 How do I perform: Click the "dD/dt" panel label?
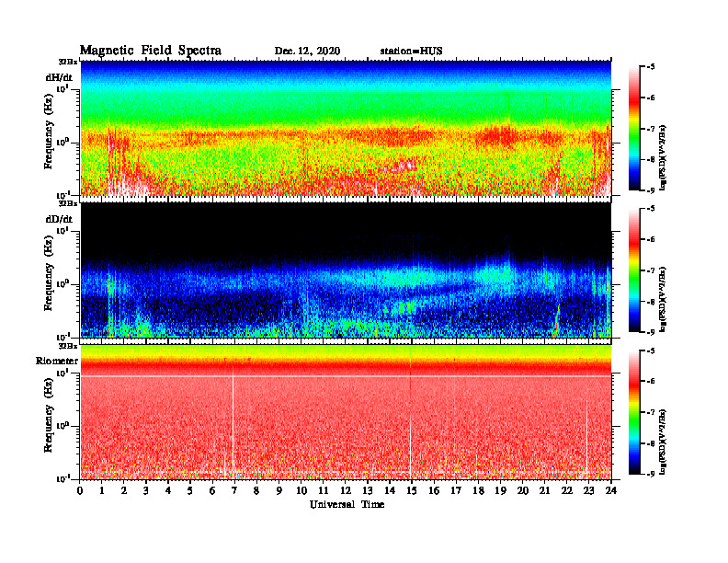pyautogui.click(x=59, y=219)
